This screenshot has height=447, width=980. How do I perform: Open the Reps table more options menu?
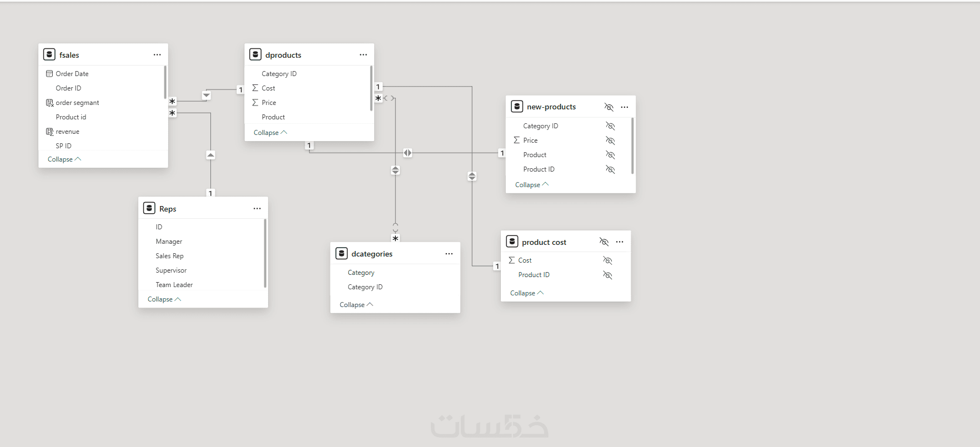pos(257,209)
